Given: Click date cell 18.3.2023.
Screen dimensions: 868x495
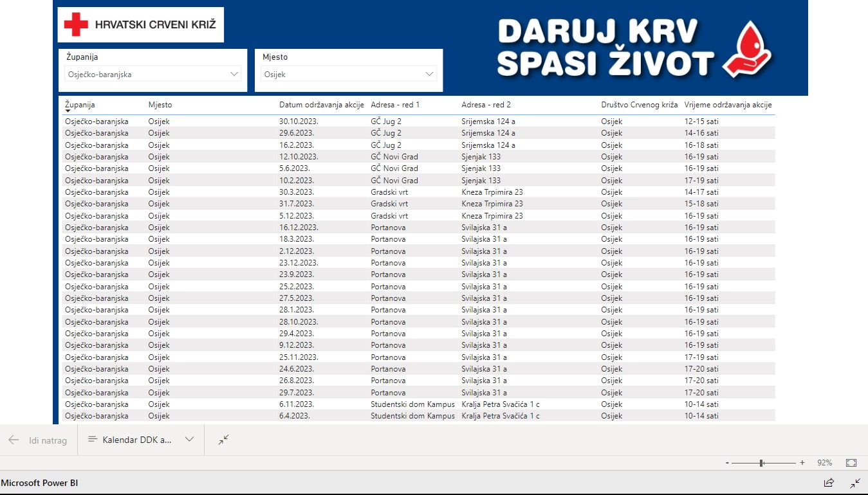Looking at the screenshot, I should pos(297,239).
